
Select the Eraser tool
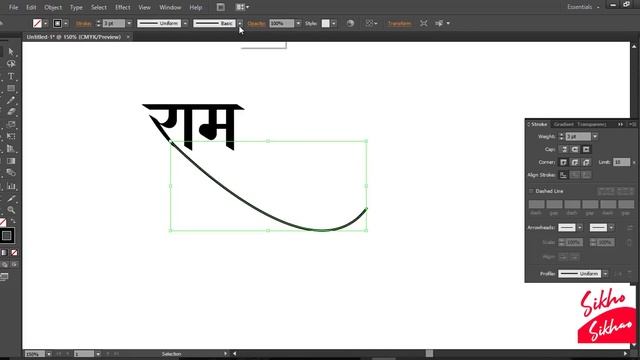(x=11, y=112)
